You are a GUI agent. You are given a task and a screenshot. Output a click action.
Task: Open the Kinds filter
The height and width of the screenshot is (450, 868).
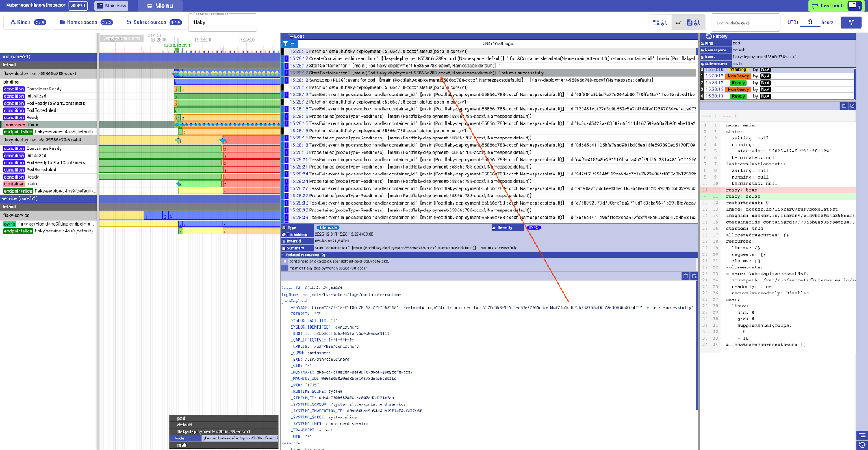click(27, 22)
